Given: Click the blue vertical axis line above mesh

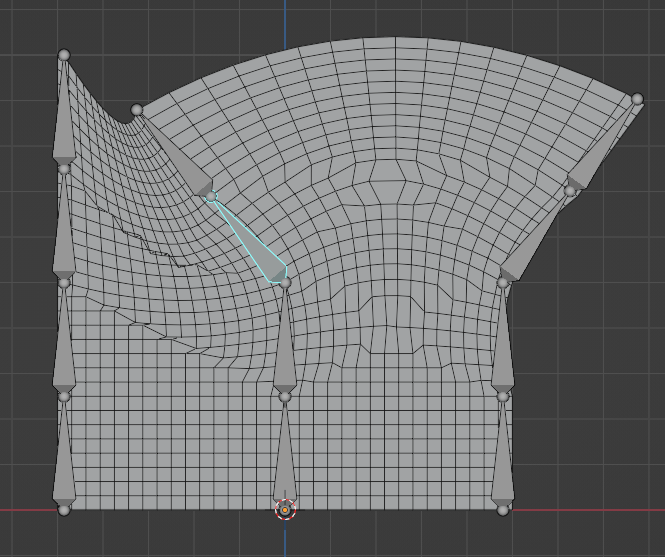Looking at the screenshot, I should pos(285,20).
